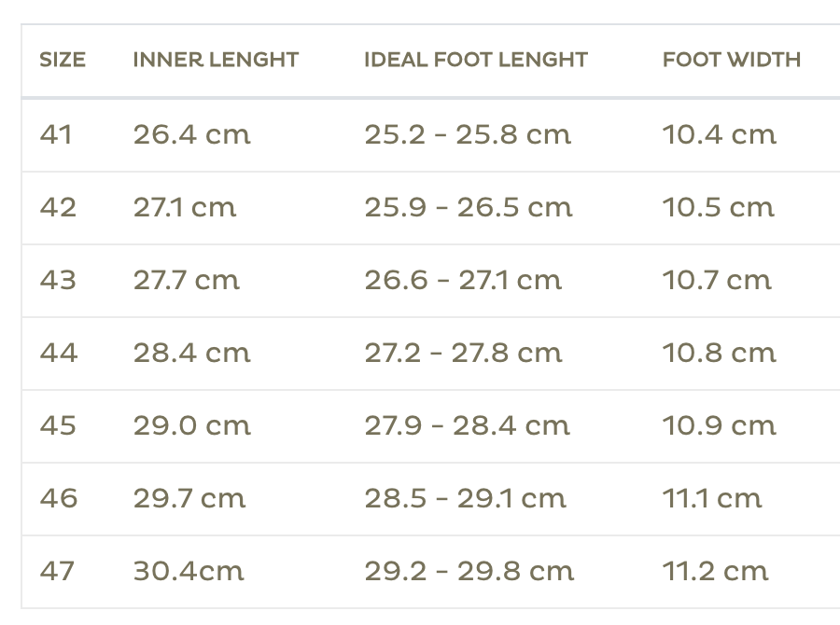Select the size 44 cell
The width and height of the screenshot is (840, 625).
click(x=58, y=353)
